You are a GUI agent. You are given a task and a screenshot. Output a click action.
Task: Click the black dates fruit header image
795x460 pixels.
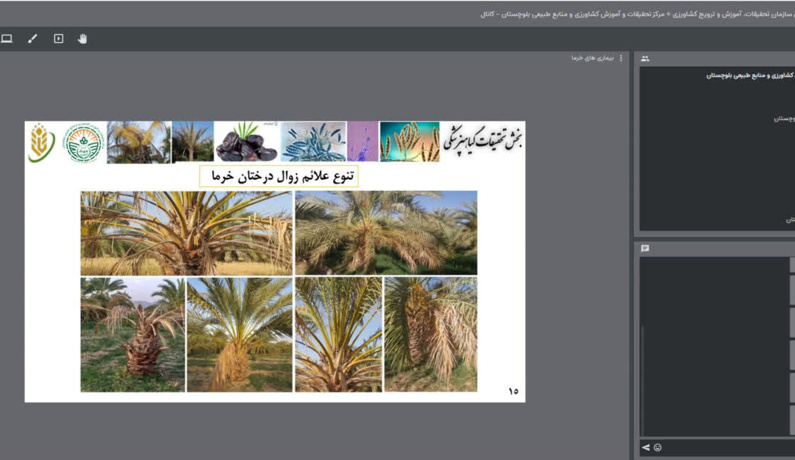point(246,141)
